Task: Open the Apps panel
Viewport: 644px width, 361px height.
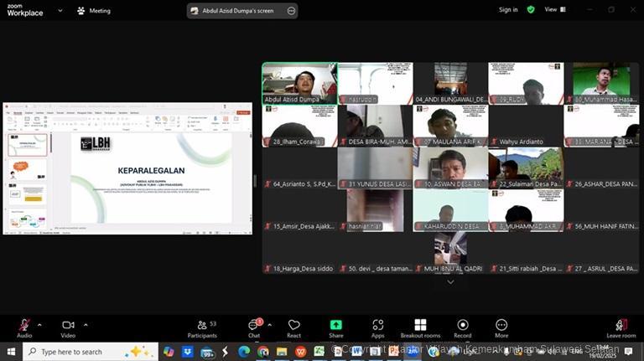Action: tap(377, 327)
